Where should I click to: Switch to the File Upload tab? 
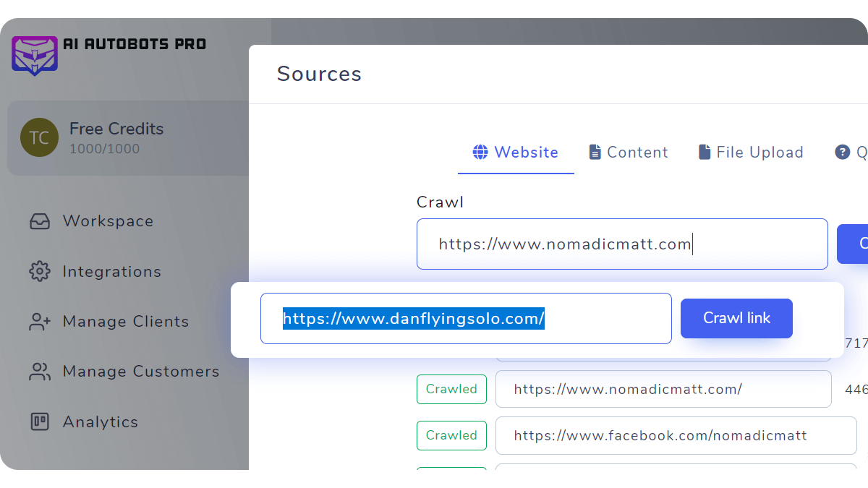click(x=751, y=153)
